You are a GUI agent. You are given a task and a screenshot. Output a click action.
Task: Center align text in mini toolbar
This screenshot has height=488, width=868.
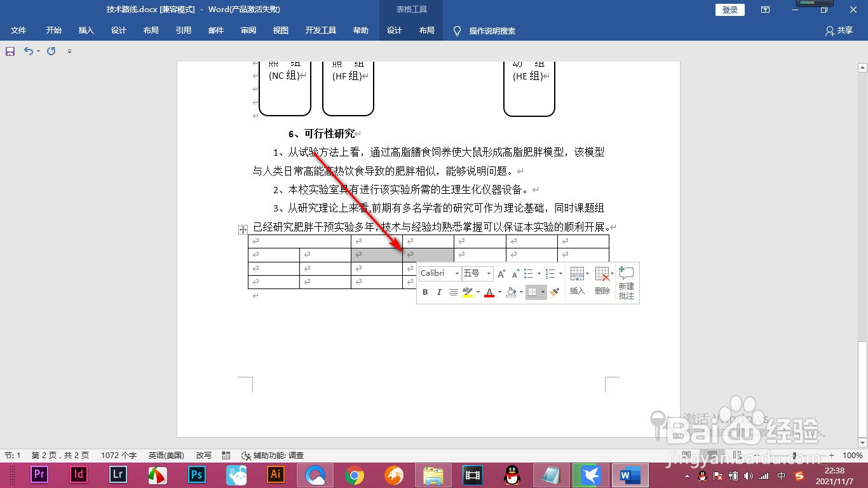[454, 292]
